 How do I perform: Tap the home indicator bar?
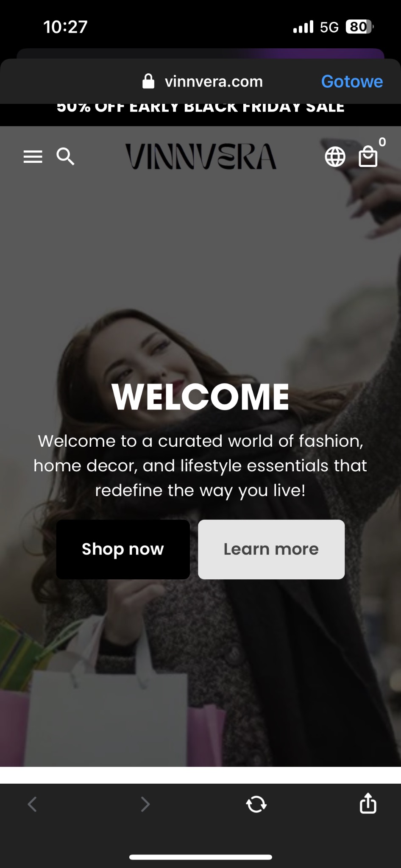tap(200, 857)
